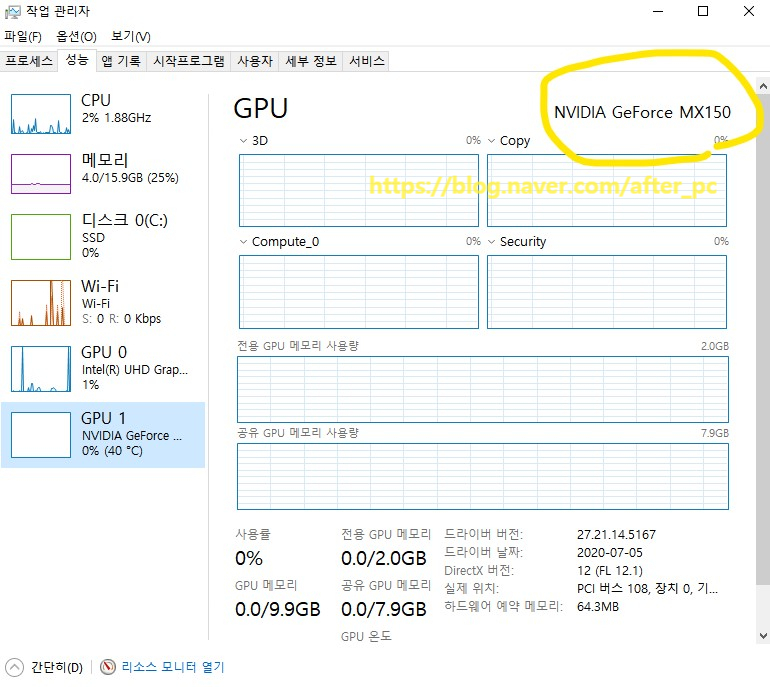Open the 보기(V) menu
Viewport: 770px width, 687px height.
pyautogui.click(x=131, y=36)
